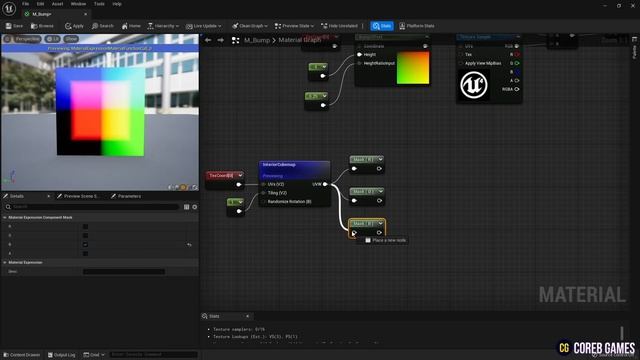This screenshot has height=360, width=640.
Task: Open the Asset menu
Action: [x=58, y=4]
